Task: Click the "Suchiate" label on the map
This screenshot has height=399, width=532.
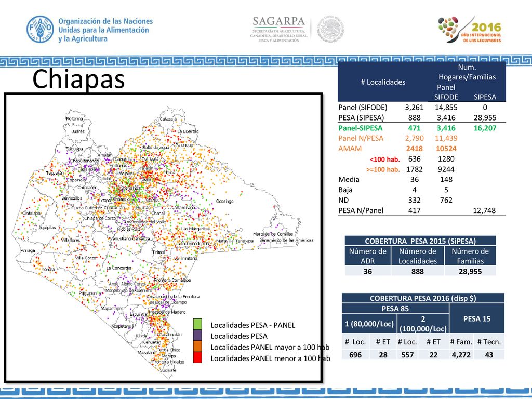Action: tap(168, 370)
